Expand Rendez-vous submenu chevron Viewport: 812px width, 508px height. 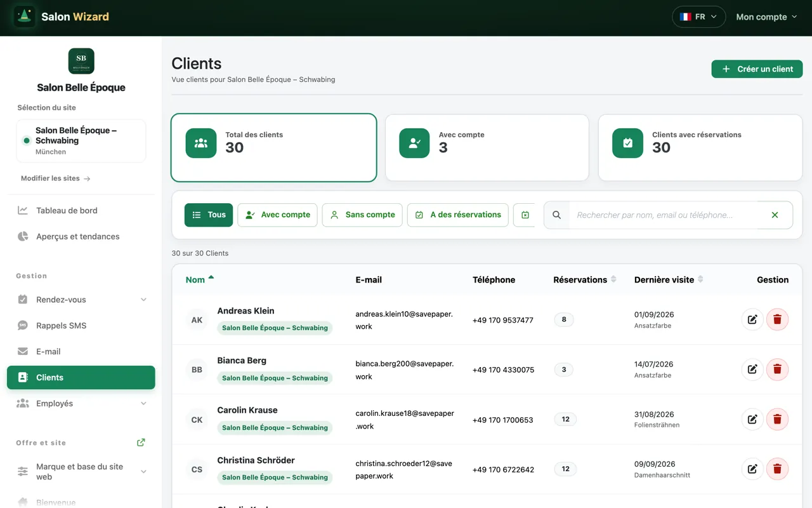point(143,299)
